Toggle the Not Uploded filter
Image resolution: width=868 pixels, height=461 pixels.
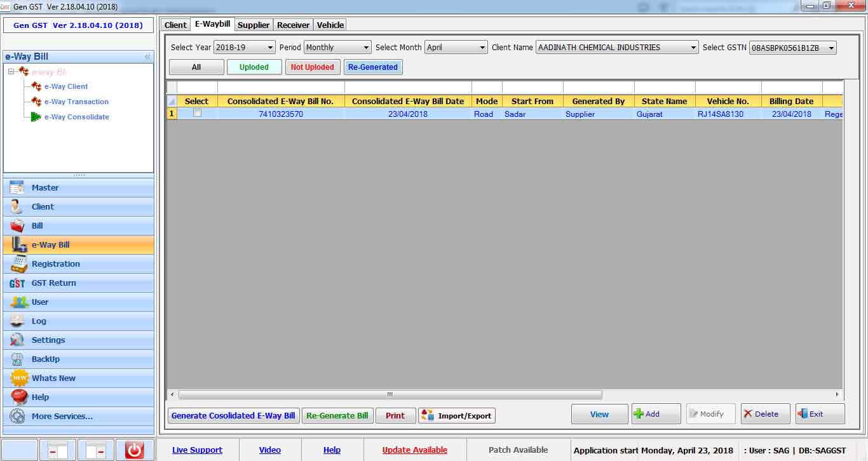tap(312, 67)
